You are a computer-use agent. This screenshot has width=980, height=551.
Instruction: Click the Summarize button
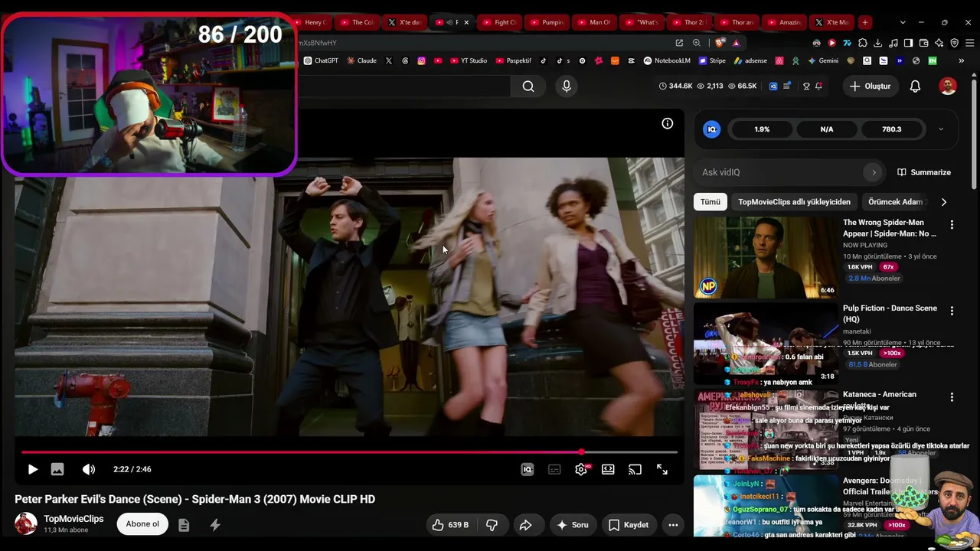tap(924, 172)
